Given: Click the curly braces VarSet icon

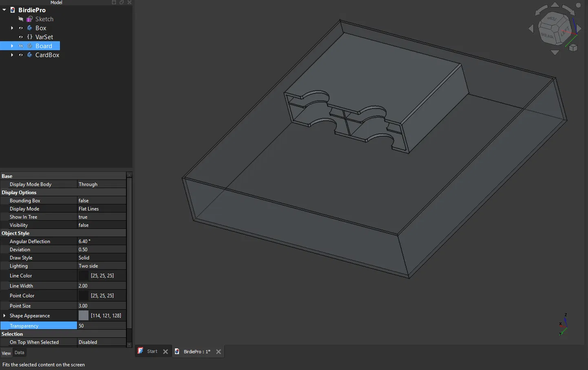Looking at the screenshot, I should pos(30,37).
